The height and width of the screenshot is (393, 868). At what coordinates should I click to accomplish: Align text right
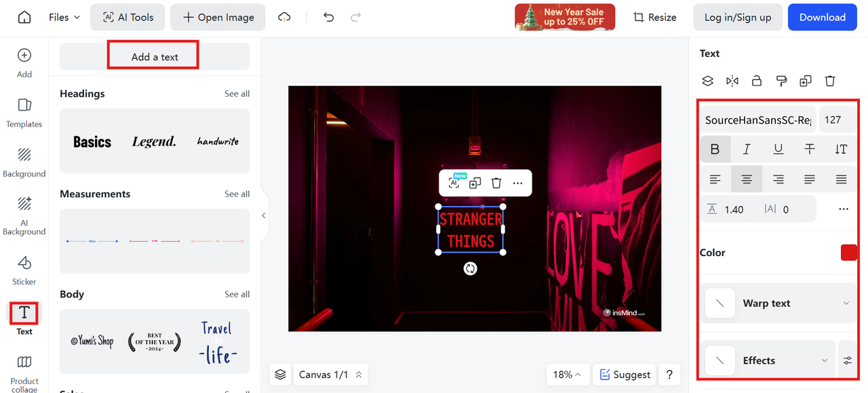[778, 179]
